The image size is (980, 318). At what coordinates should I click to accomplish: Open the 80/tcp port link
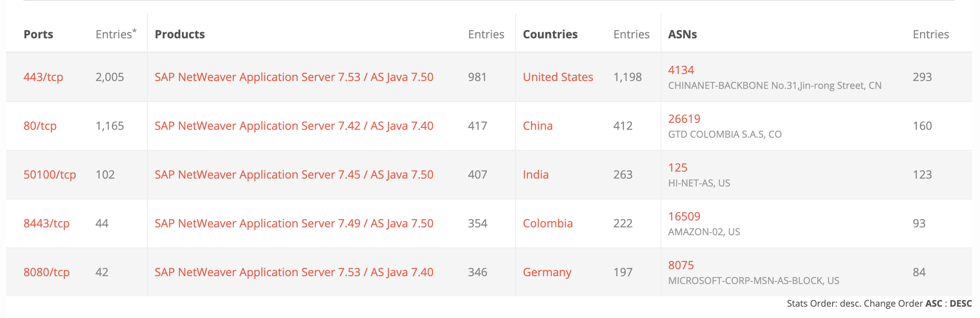coord(40,126)
